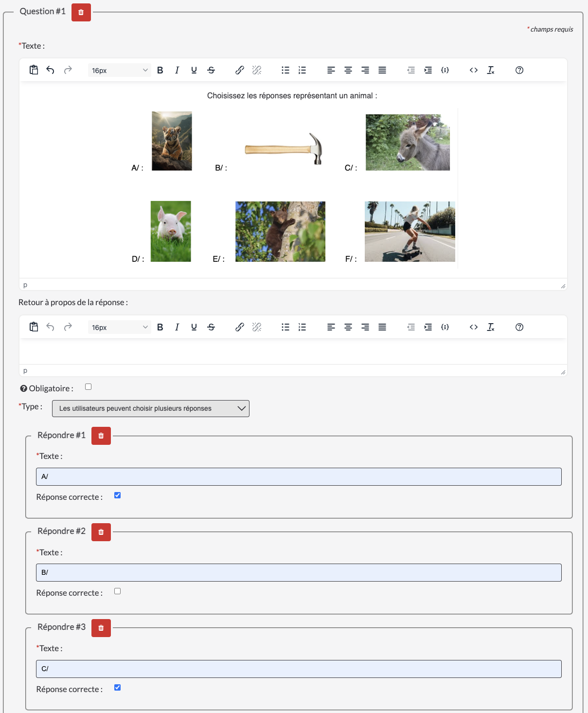Toggle italic in Texte editor

point(177,70)
